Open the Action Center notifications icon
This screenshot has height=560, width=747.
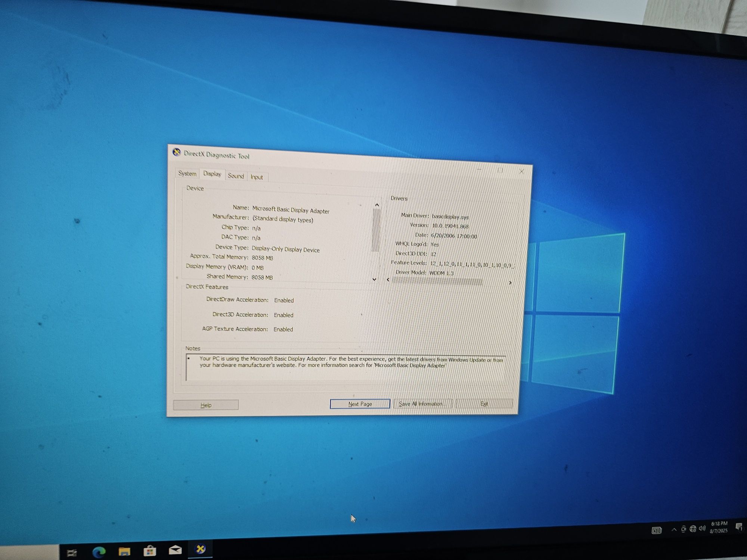pos(738,526)
